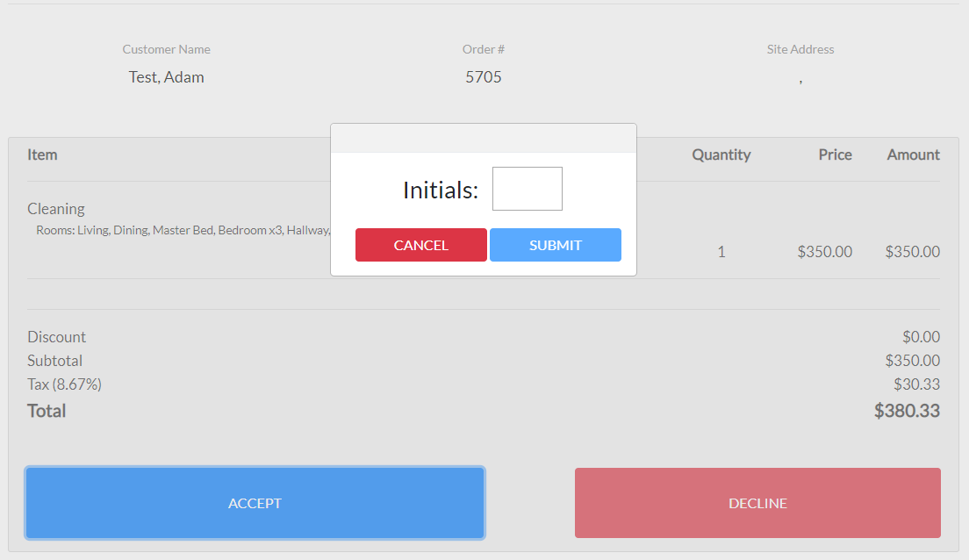Select the Cleaning line item
This screenshot has width=969, height=560.
pos(56,209)
